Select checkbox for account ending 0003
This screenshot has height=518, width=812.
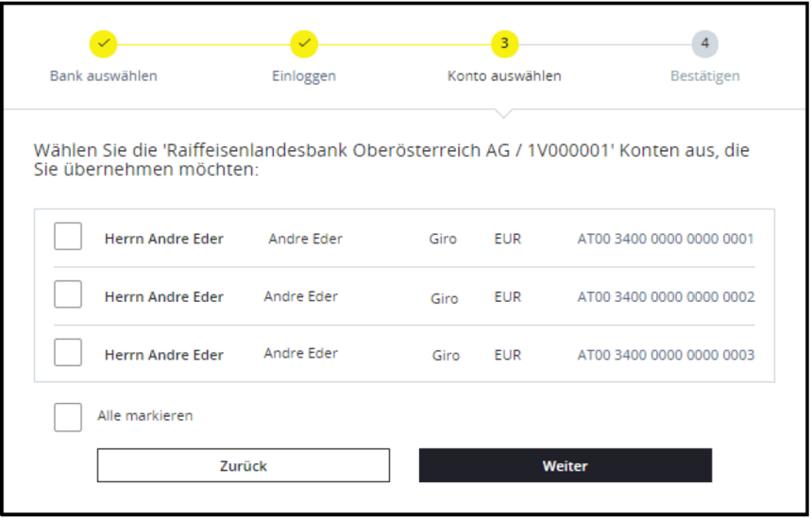point(68,353)
